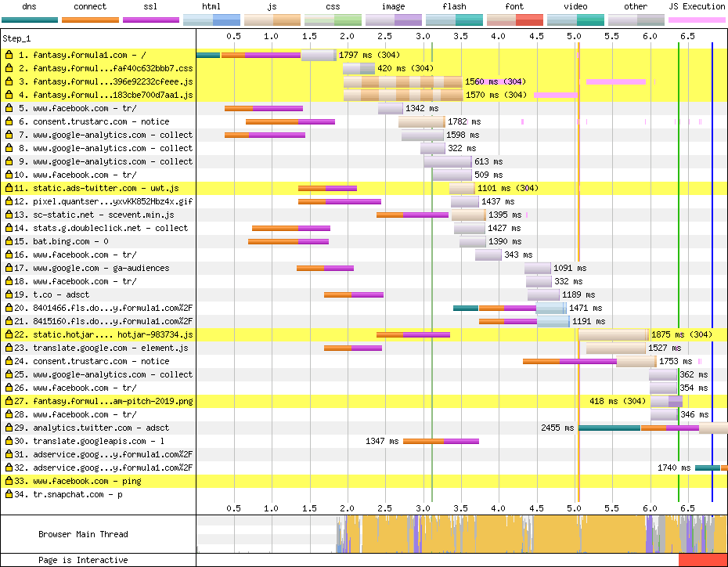
Task: Select the lock icon on row 17 www.google.com
Action: pyautogui.click(x=9, y=268)
